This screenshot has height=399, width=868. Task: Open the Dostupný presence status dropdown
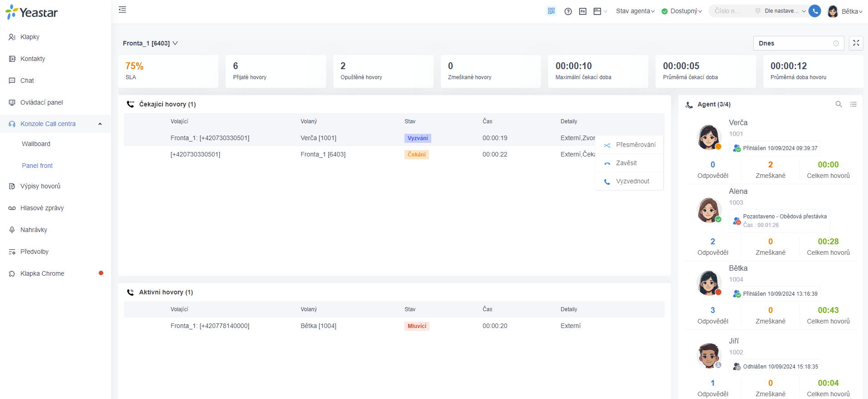(x=682, y=11)
